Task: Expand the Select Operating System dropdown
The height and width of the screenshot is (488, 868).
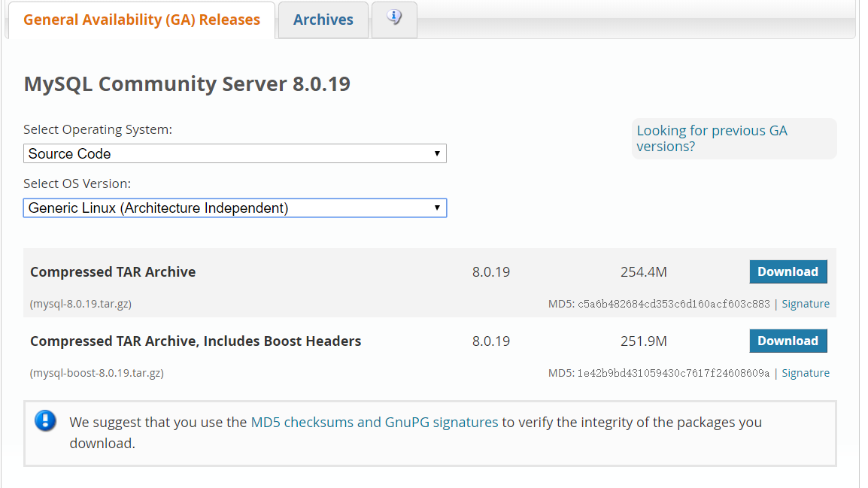Action: pos(235,153)
